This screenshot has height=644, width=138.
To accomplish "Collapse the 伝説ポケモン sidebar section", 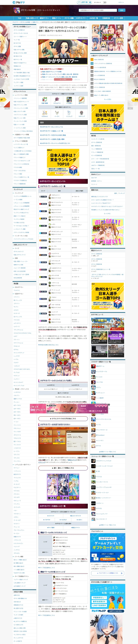I will click(x=24, y=294).
